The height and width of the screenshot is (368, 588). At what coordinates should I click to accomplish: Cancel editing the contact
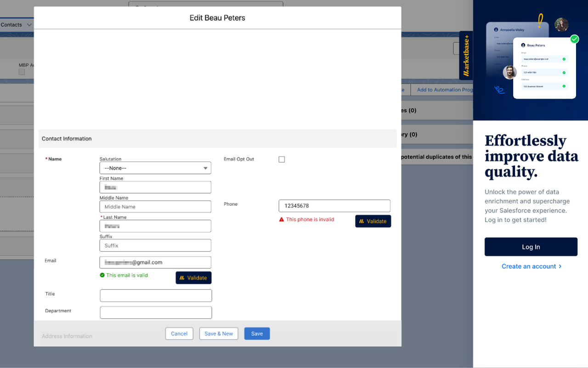(179, 333)
